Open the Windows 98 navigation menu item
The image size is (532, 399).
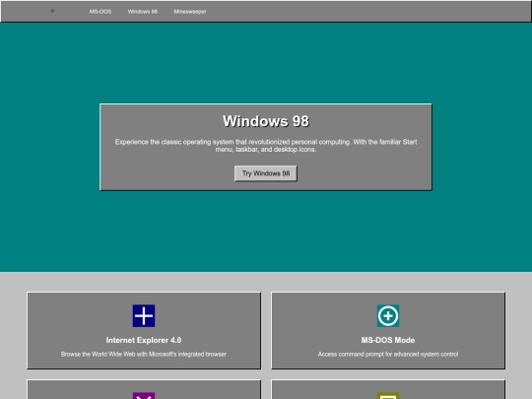tap(143, 12)
